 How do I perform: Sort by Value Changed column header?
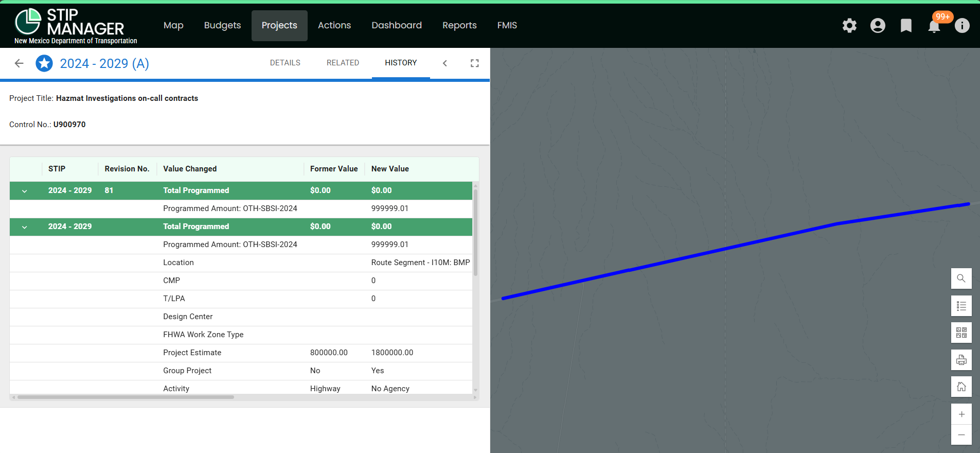point(190,169)
